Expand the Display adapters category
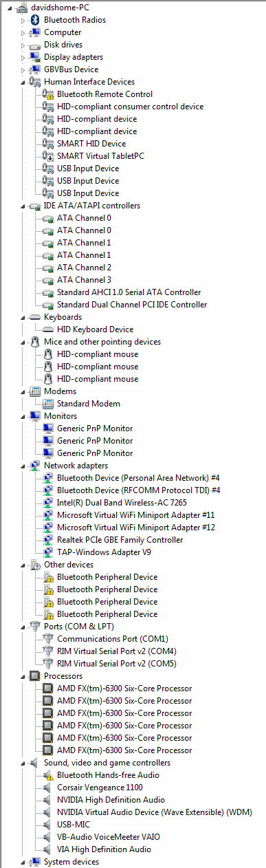Image resolution: width=266 pixels, height=868 pixels. 23,57
